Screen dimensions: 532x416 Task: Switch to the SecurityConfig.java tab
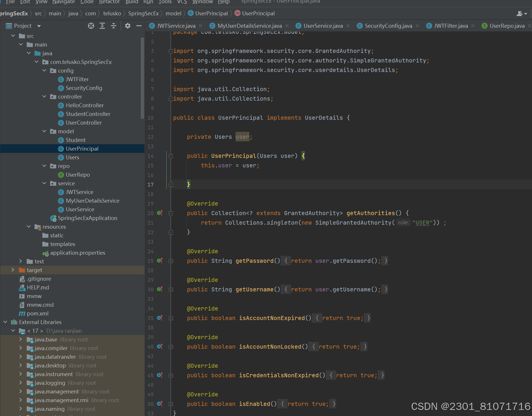(x=388, y=26)
